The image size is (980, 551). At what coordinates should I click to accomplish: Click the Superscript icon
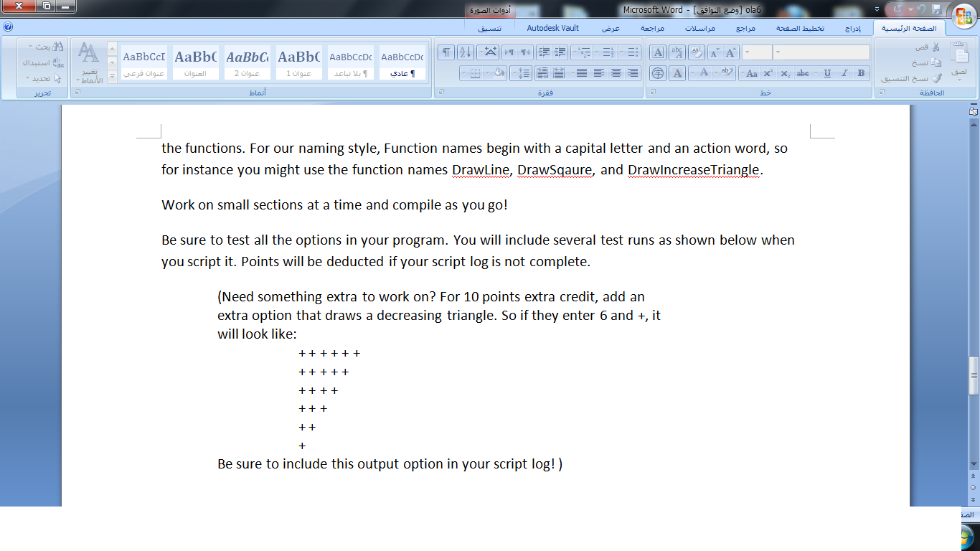point(768,72)
